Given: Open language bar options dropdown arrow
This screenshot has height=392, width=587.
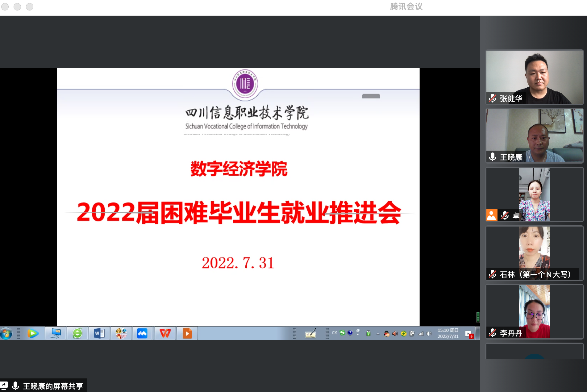Looking at the screenshot, I should 358,334.
